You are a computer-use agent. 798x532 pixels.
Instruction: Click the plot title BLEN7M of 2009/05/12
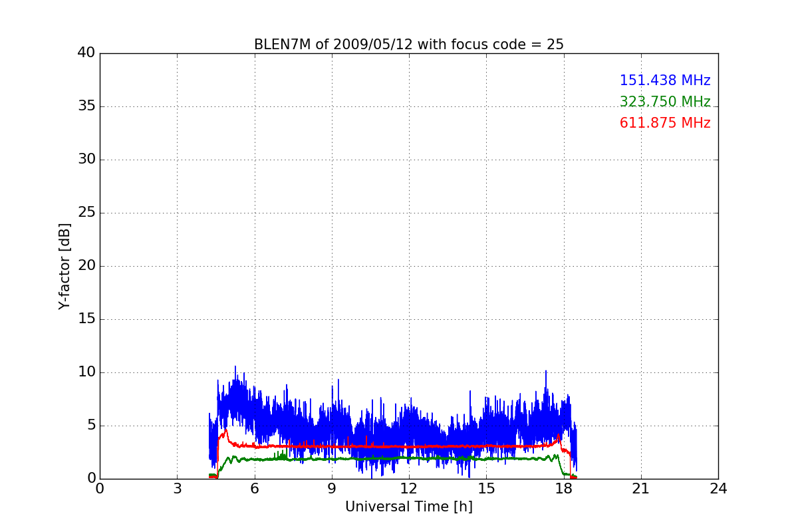(408, 45)
